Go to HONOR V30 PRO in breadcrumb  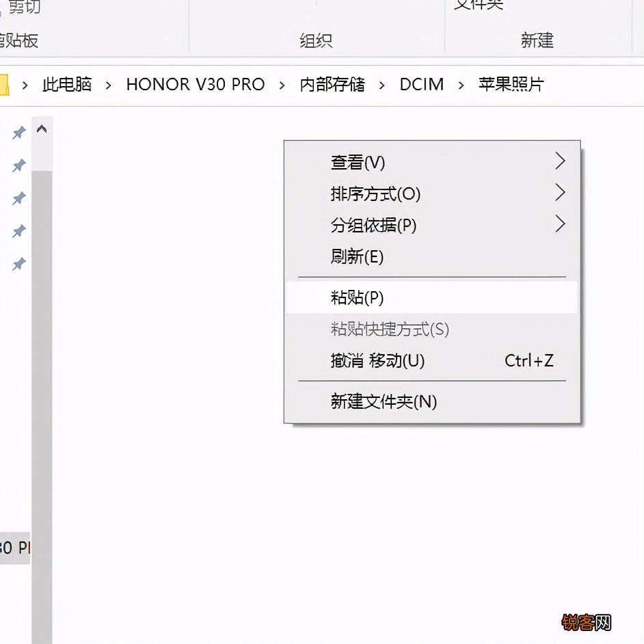[x=196, y=85]
